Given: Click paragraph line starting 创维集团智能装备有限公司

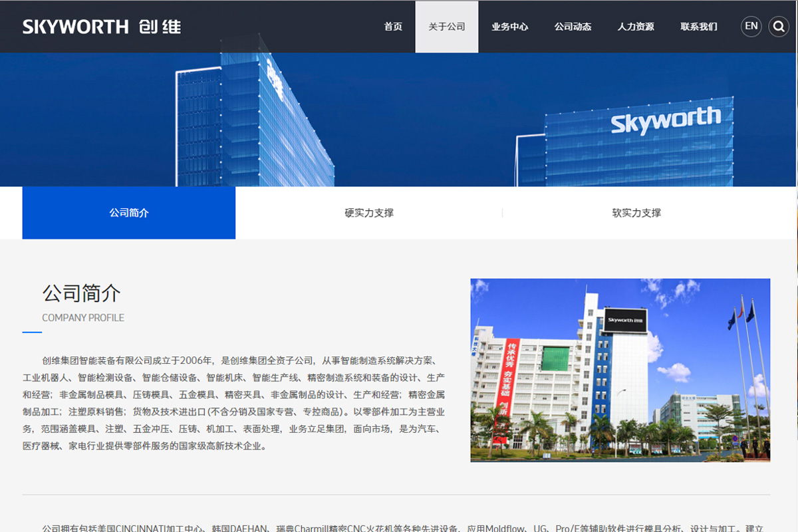Looking at the screenshot, I should [x=239, y=360].
